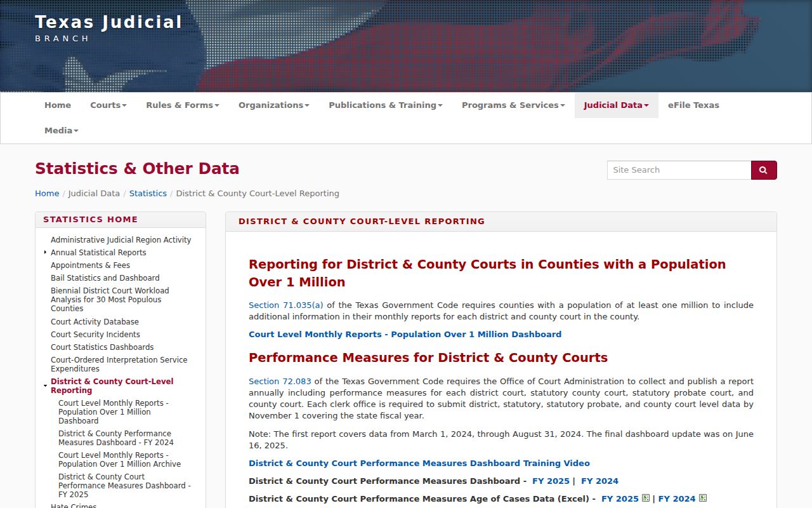Open sidebar Performance Measures Dashboard - FY 2025
This screenshot has height=508, width=812.
point(124,486)
